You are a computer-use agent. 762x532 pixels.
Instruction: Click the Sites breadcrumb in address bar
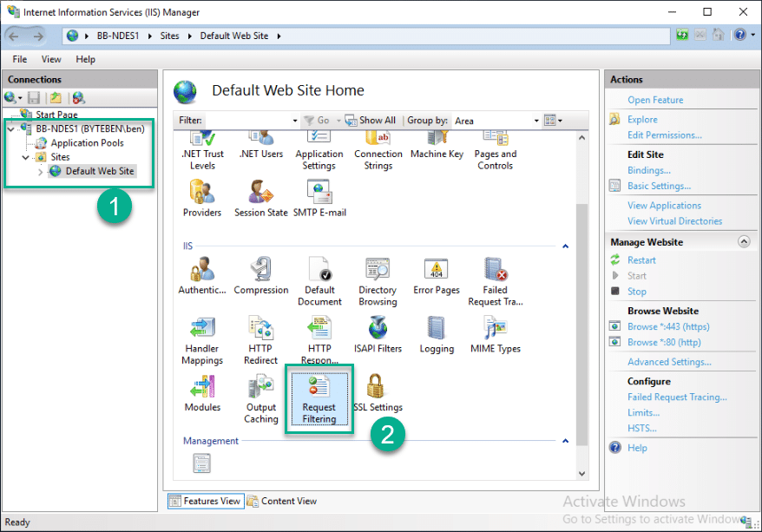(x=169, y=36)
